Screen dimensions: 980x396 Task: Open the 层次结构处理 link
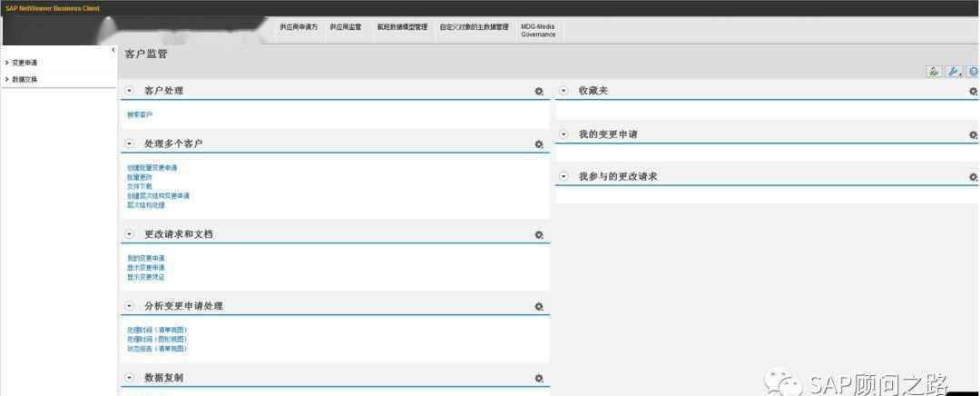tap(145, 206)
